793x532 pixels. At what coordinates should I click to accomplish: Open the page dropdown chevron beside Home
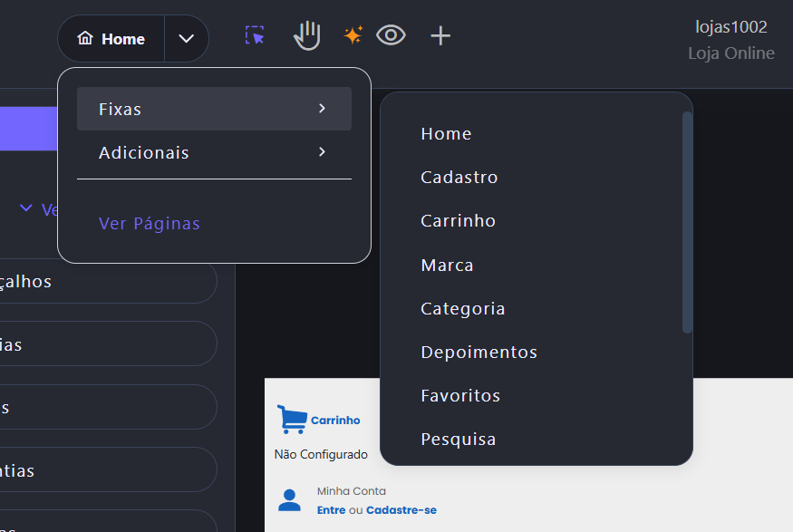(187, 39)
